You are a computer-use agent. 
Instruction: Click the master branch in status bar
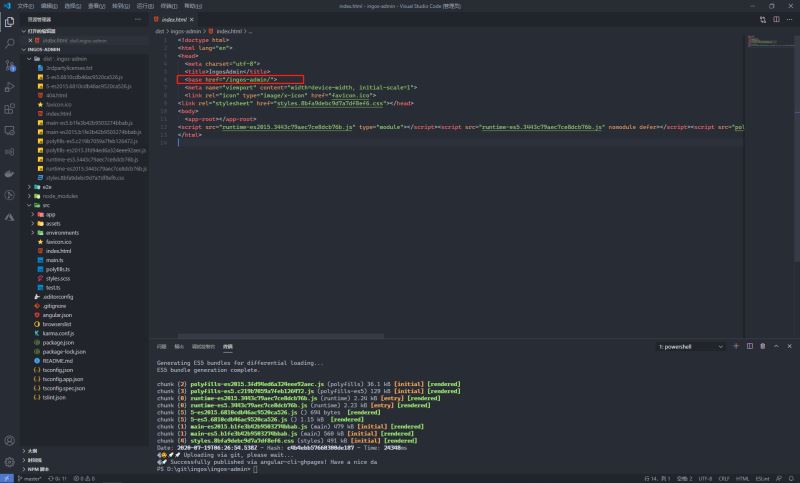32,478
